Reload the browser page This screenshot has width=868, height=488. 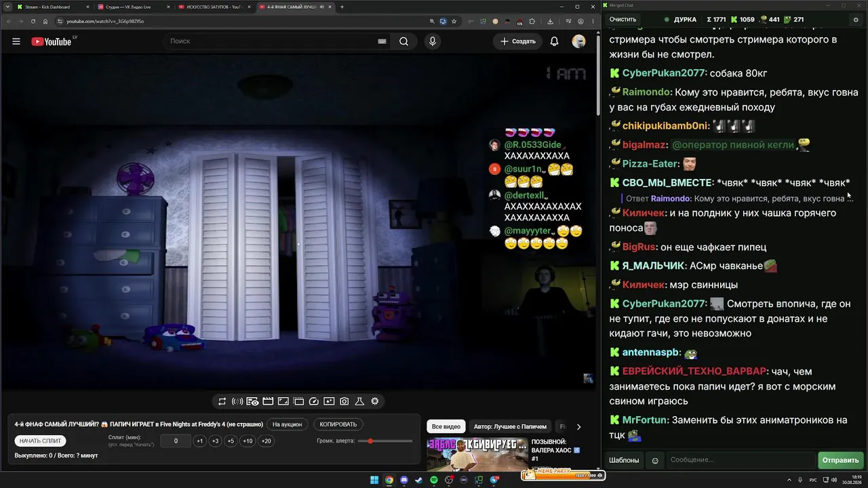click(33, 21)
